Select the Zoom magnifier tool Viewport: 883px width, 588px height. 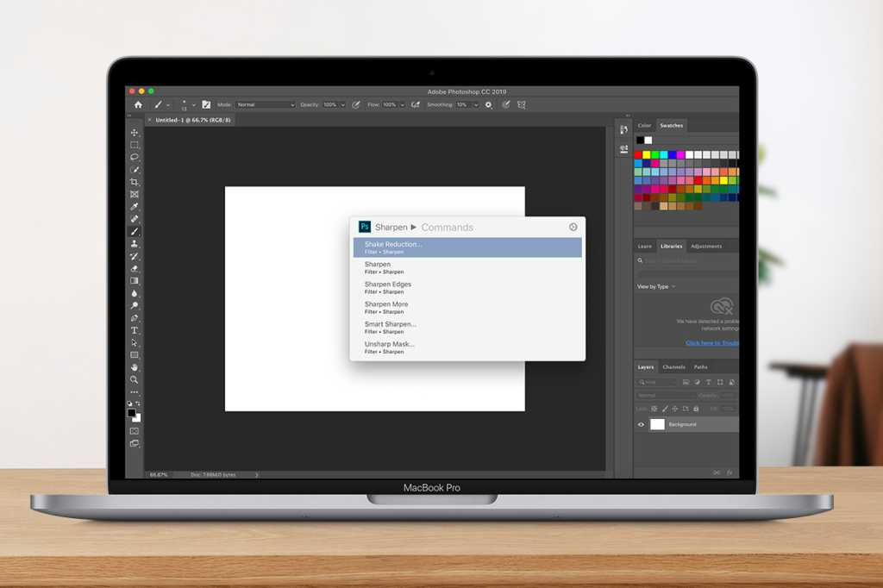pos(135,379)
